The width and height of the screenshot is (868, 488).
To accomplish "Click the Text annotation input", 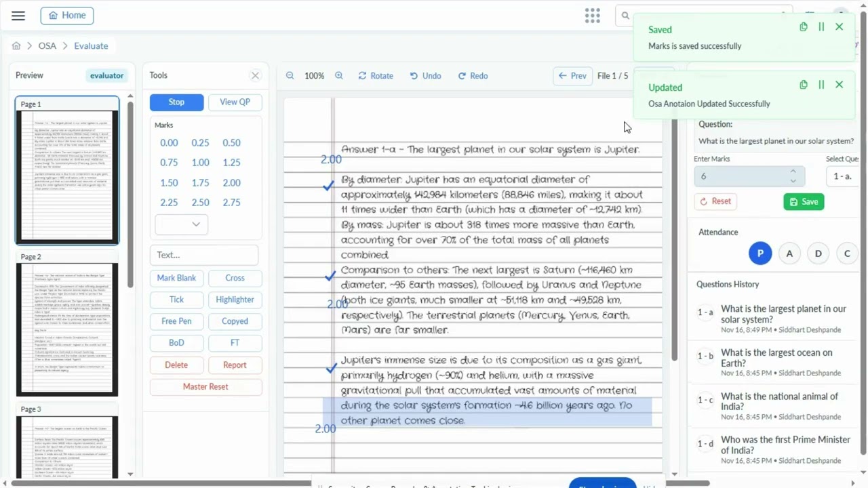I will pos(204,255).
